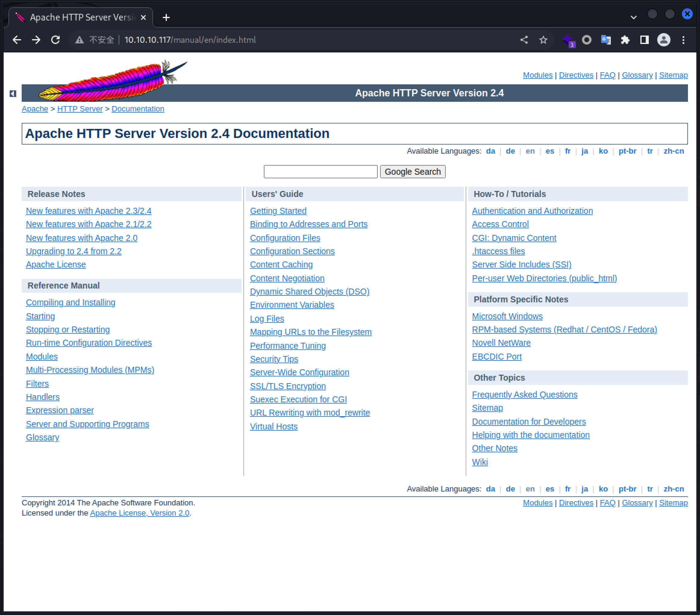Image resolution: width=700 pixels, height=615 pixels.
Task: Open the user profile avatar
Action: 663,40
